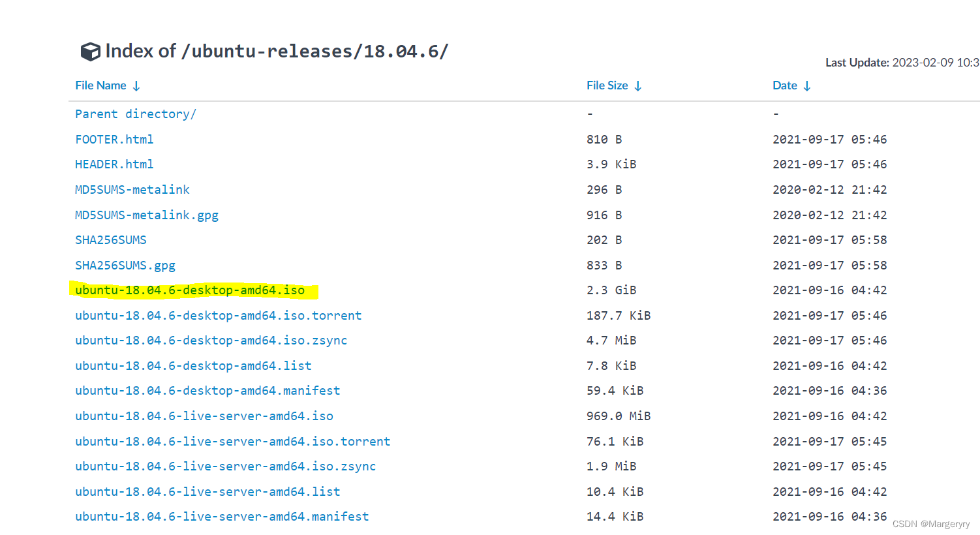980x535 pixels.
Task: Select the 296 B size value
Action: coord(604,190)
